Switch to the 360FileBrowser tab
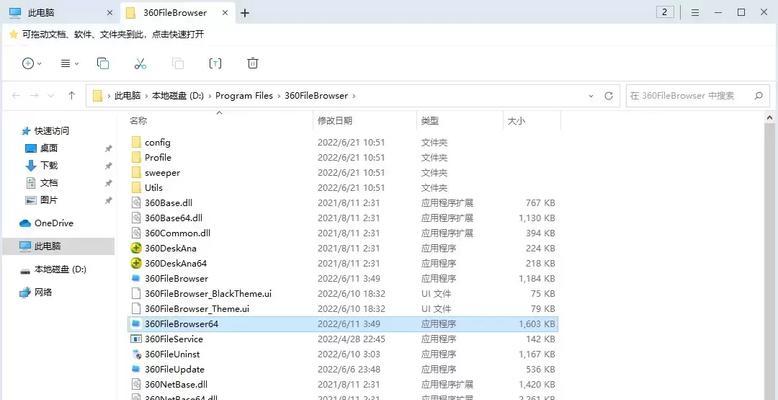778x400 pixels. click(178, 13)
